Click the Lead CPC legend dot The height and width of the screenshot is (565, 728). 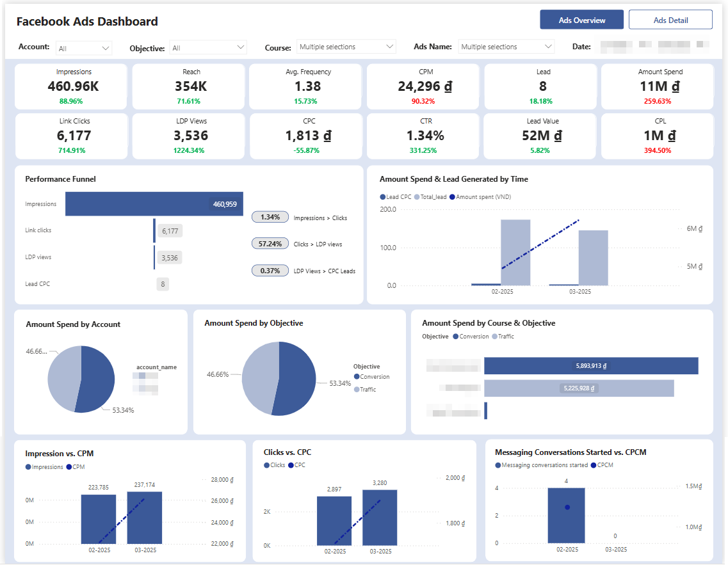(x=383, y=197)
